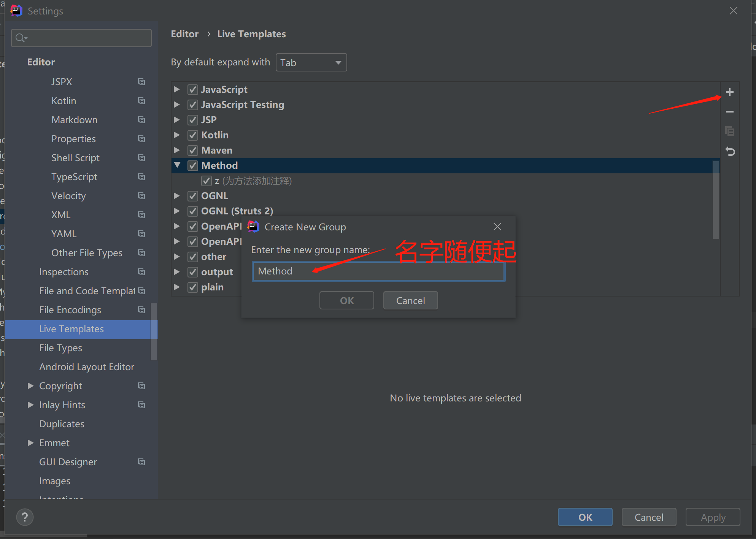This screenshot has height=539, width=756.
Task: Click the remove template minus icon
Action: point(729,112)
